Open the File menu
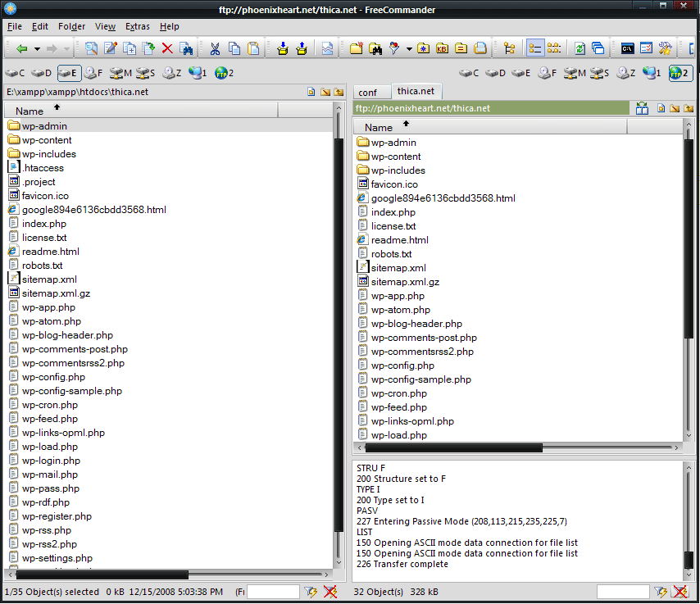This screenshot has width=700, height=604. (x=15, y=26)
